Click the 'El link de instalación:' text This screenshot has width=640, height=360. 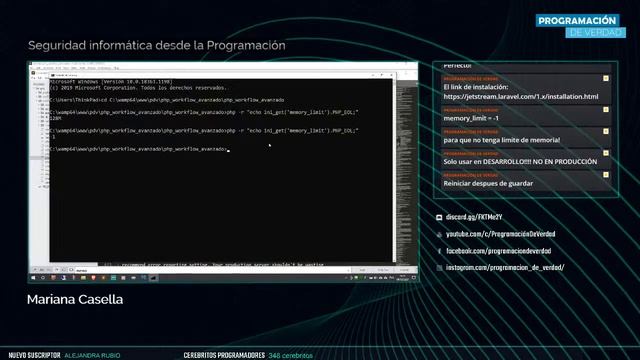(x=476, y=87)
